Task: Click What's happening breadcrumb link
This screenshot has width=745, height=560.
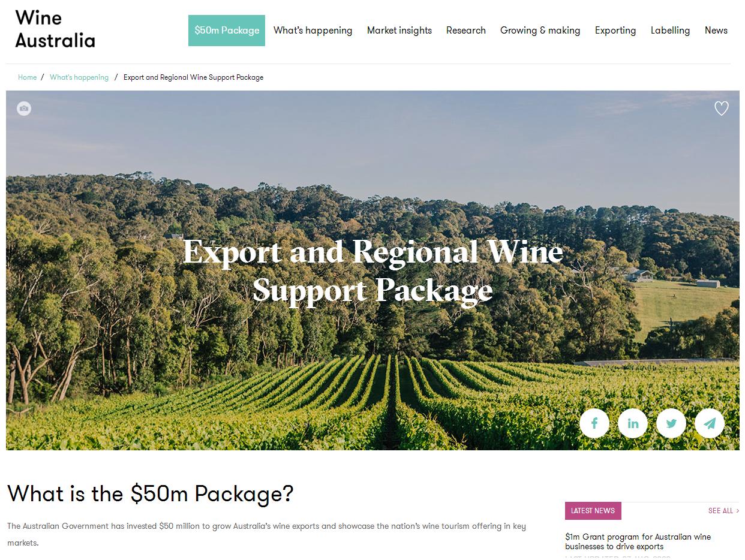Action: [x=79, y=77]
